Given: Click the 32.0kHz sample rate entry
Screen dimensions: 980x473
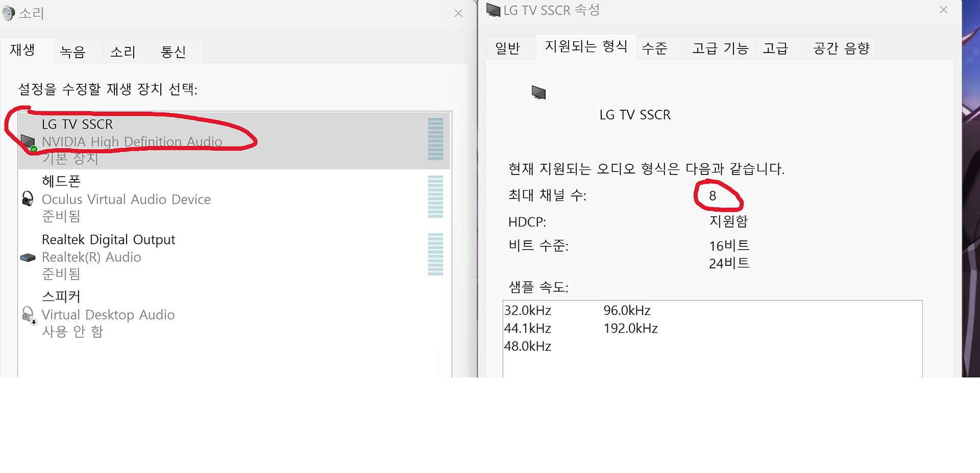Looking at the screenshot, I should (528, 311).
